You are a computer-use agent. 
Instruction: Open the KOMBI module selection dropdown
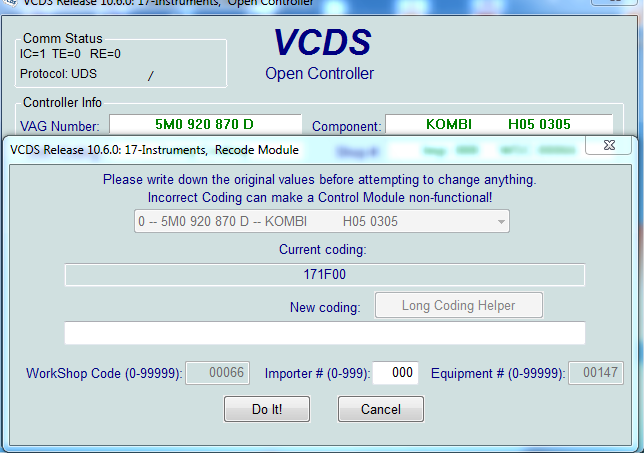pos(322,221)
